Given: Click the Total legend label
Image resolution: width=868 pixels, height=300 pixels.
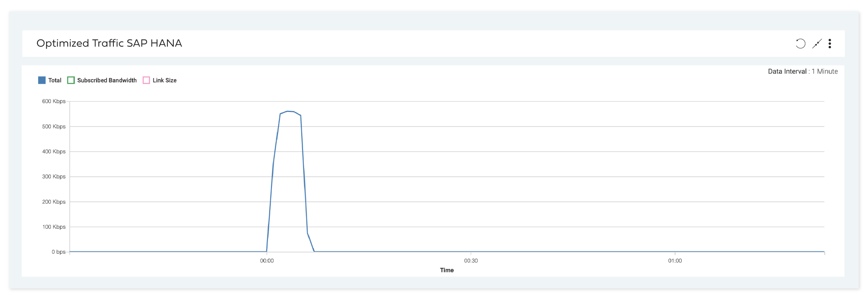Looking at the screenshot, I should 55,80.
